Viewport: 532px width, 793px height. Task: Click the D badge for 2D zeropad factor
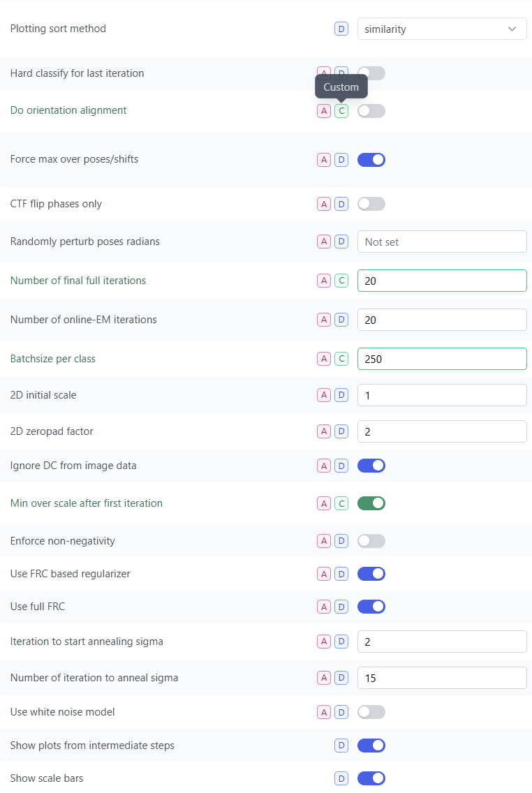pyautogui.click(x=341, y=431)
